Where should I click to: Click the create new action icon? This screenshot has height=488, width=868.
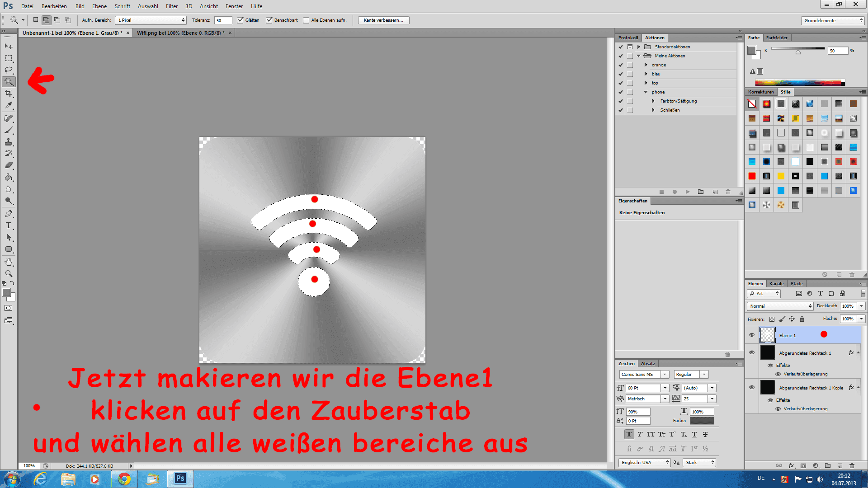tap(715, 192)
